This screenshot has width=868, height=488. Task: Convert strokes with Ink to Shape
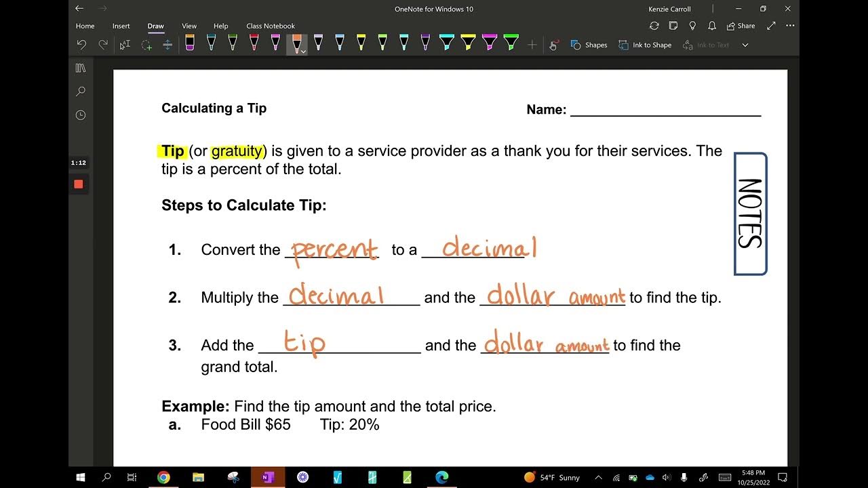click(645, 45)
